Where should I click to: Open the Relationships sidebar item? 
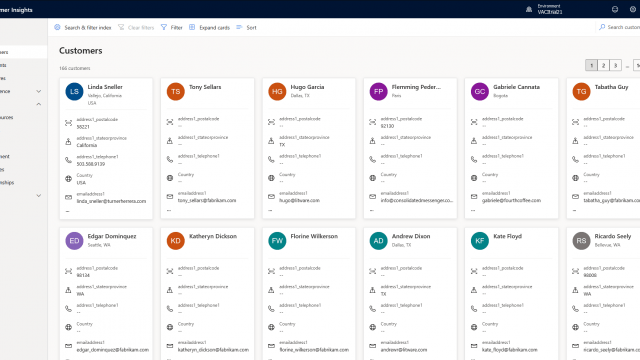click(7, 182)
